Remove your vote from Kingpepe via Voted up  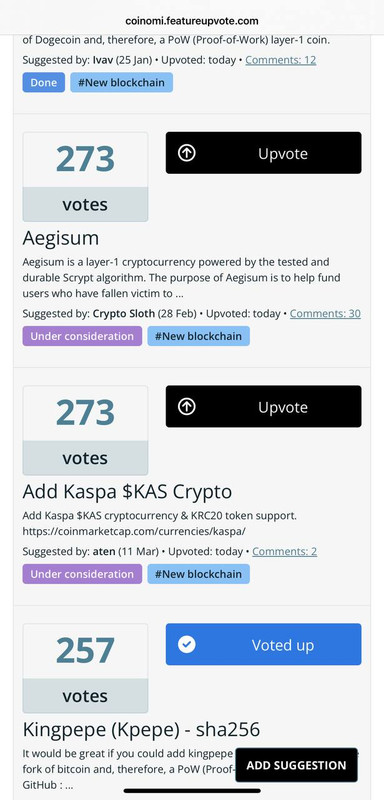point(263,644)
